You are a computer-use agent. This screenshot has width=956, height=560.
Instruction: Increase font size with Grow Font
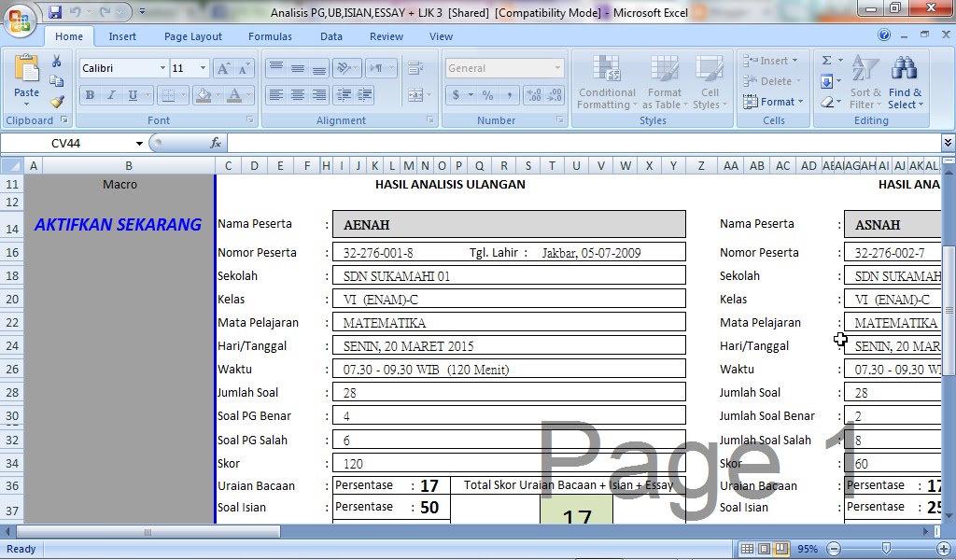click(x=223, y=68)
